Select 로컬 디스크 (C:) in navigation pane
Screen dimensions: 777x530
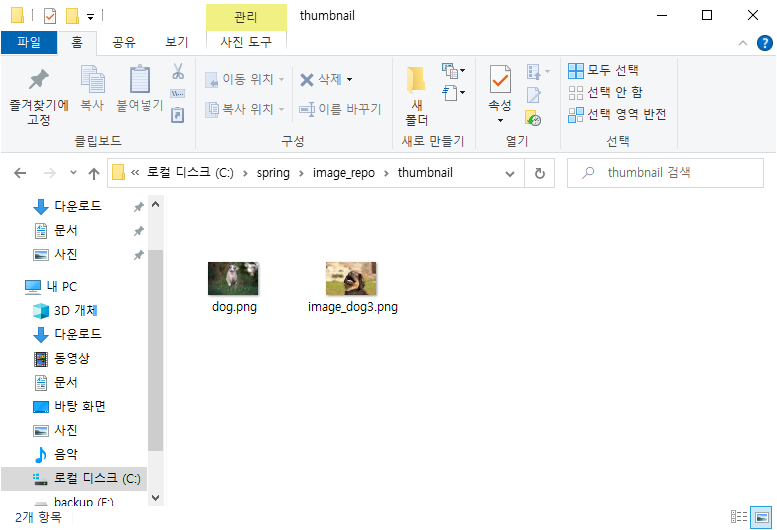(74, 478)
